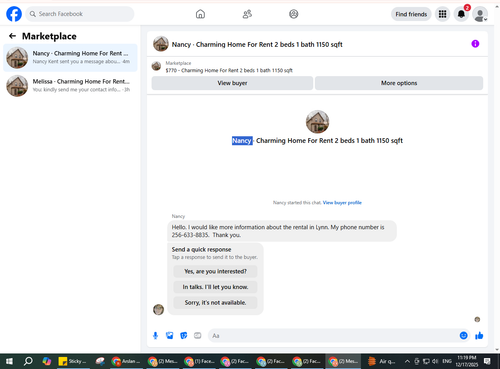The image size is (500, 369).
Task: Click the Find friends button
Action: tap(411, 14)
